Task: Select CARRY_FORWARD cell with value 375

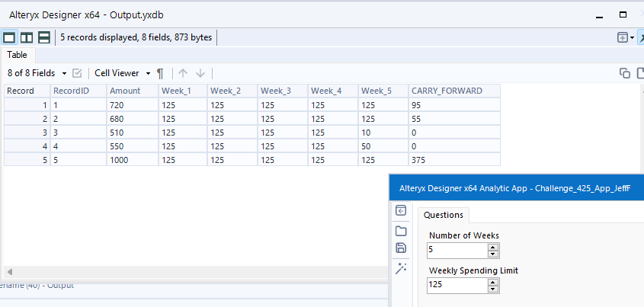Action: coord(455,160)
